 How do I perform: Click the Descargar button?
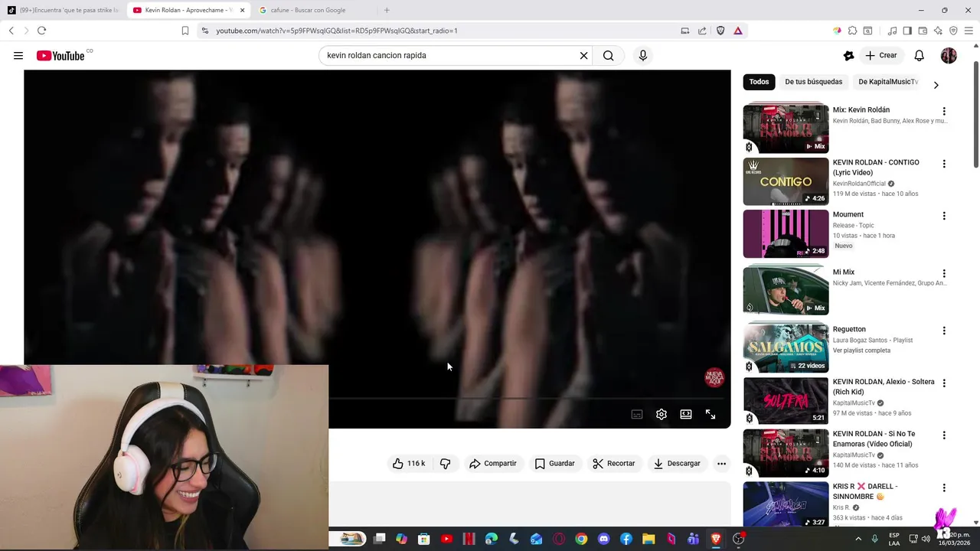[677, 463]
